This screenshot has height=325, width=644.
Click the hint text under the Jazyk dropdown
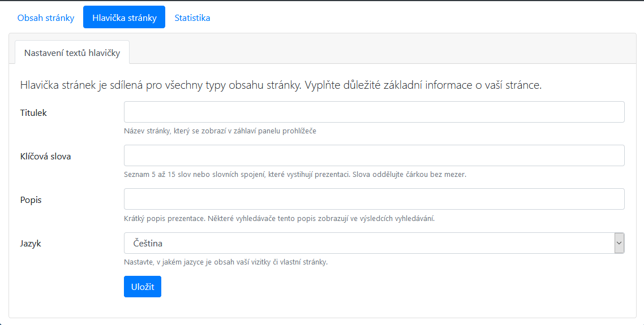pos(226,262)
